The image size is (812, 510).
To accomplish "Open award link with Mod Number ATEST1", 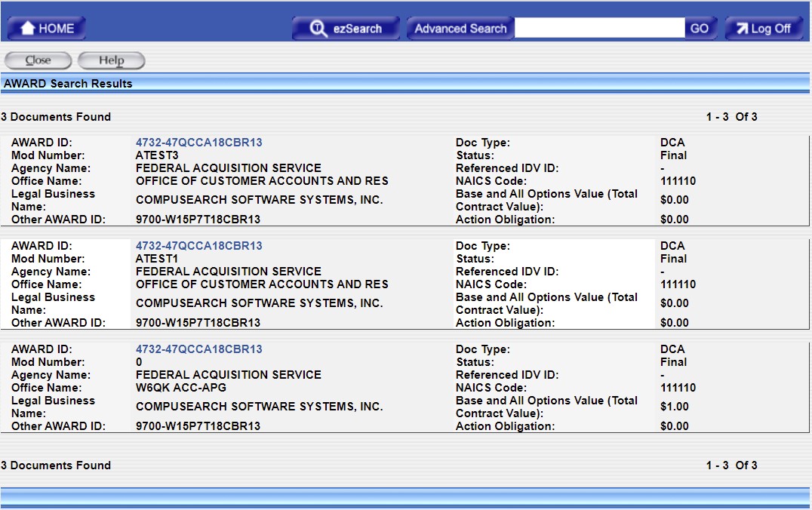I will pos(199,246).
